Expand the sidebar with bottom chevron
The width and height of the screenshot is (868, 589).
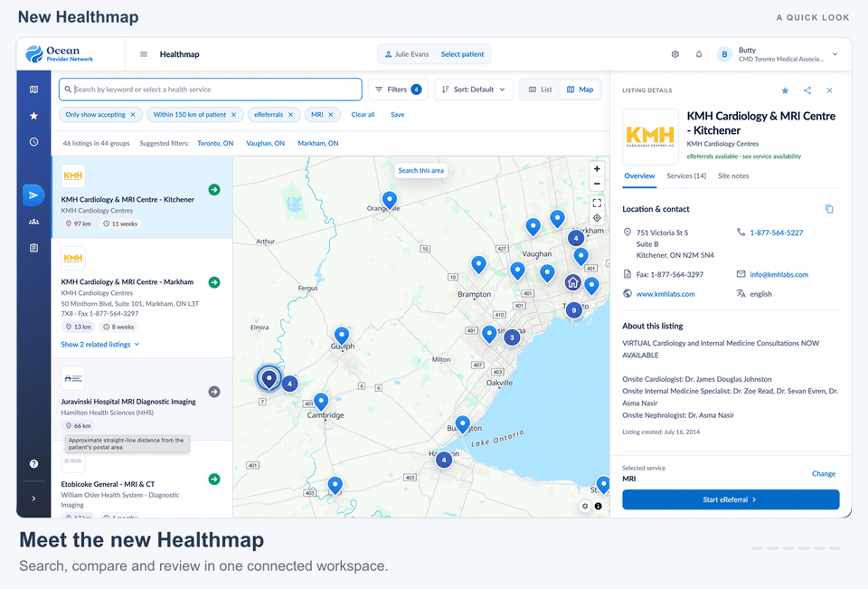[33, 499]
